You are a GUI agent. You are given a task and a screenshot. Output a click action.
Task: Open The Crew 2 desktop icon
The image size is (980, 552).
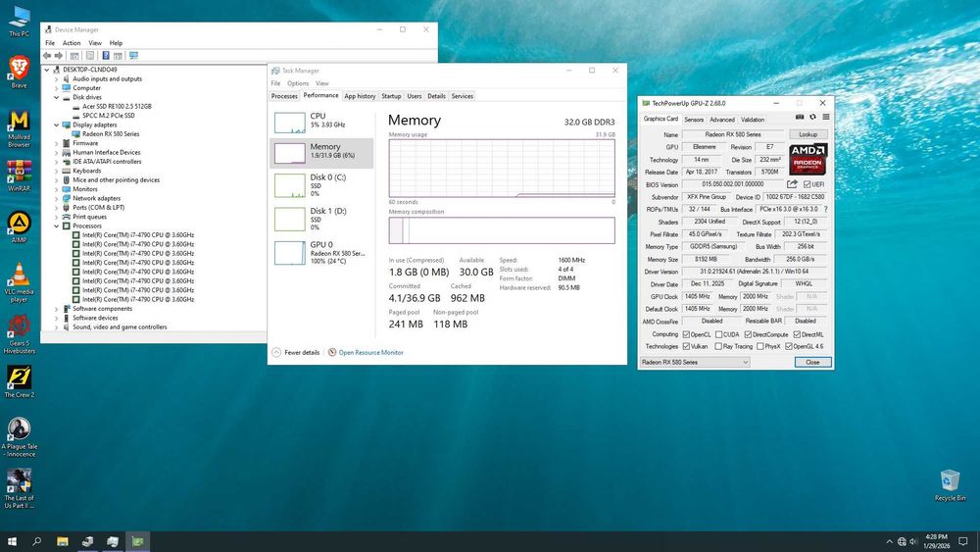tap(19, 382)
